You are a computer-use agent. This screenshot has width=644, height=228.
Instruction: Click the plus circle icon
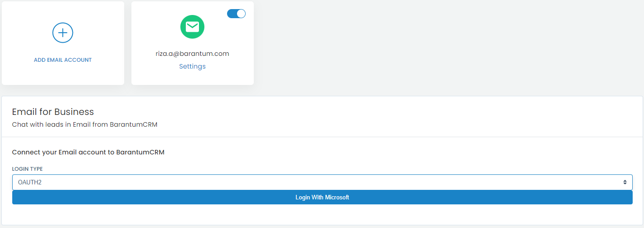[x=63, y=33]
